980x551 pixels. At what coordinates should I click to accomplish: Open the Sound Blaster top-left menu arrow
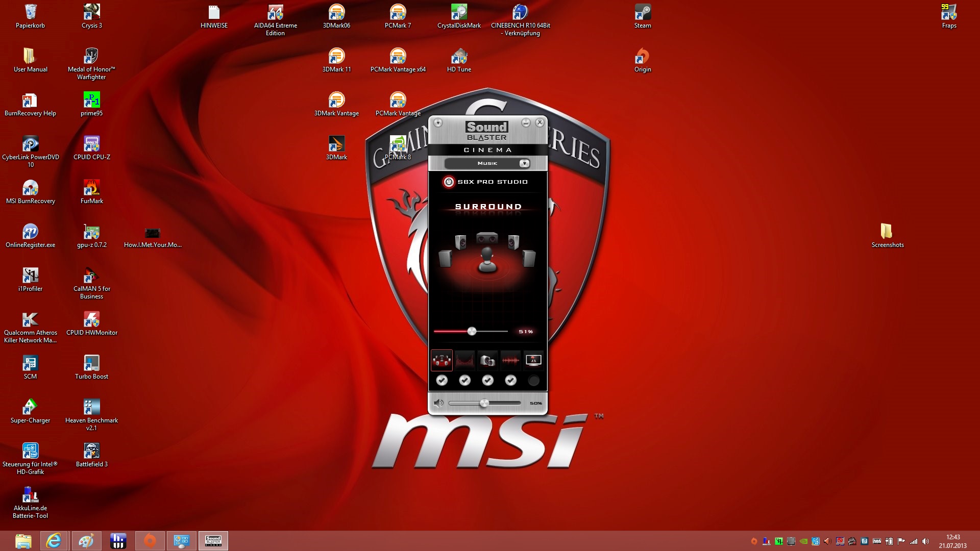[438, 123]
